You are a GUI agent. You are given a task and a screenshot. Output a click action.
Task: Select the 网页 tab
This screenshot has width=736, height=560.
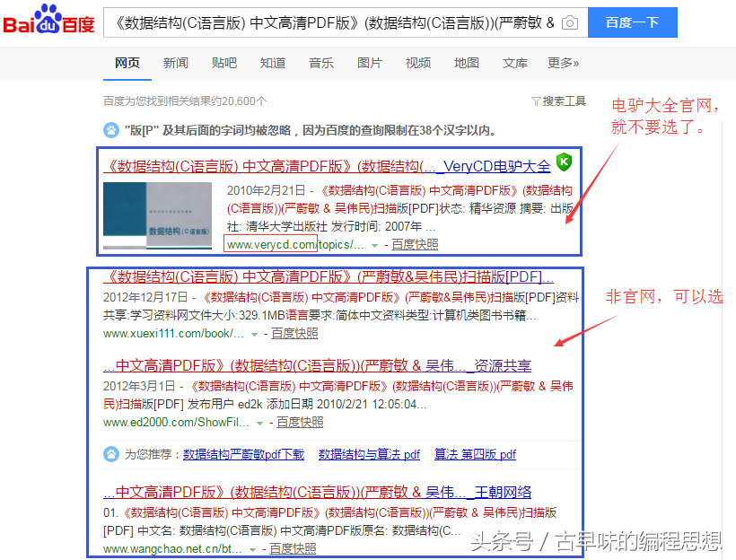point(127,63)
